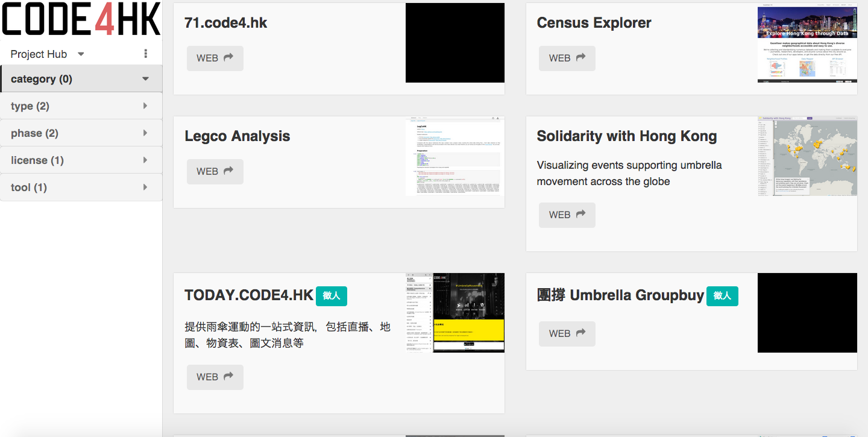Open the Census Explorer title

pos(594,23)
